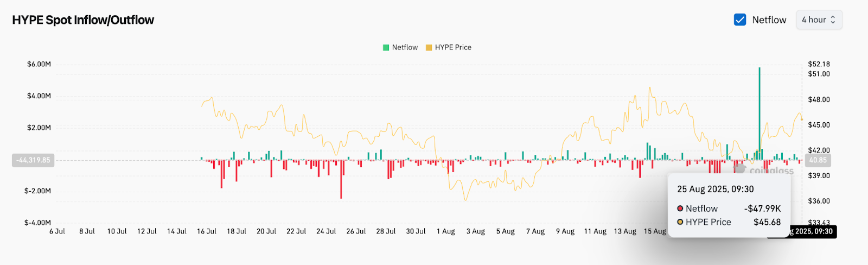Click the 1 Aug x-axis label
Viewport: 868px width, 265px height.
pos(446,231)
